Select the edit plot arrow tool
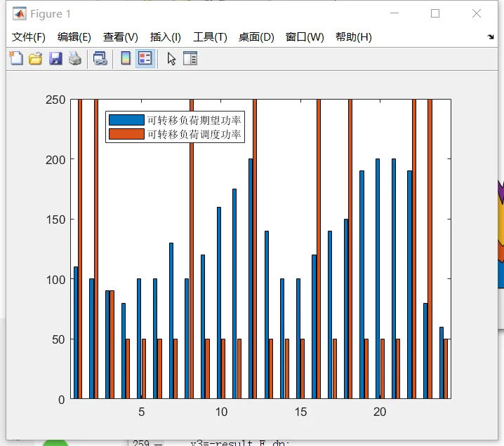 pos(171,59)
